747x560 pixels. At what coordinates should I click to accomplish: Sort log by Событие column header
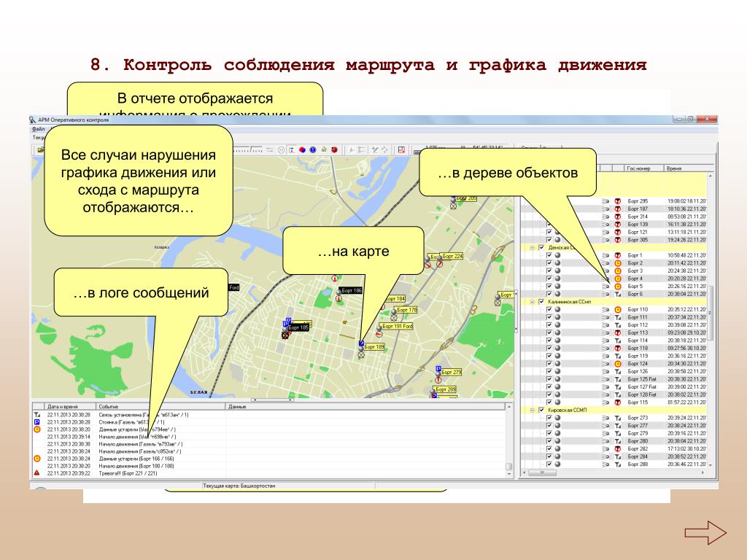click(160, 407)
